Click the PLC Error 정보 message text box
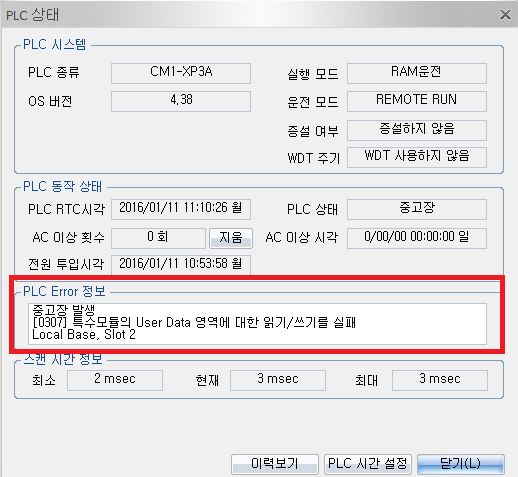Image resolution: width=518 pixels, height=477 pixels. [x=257, y=324]
